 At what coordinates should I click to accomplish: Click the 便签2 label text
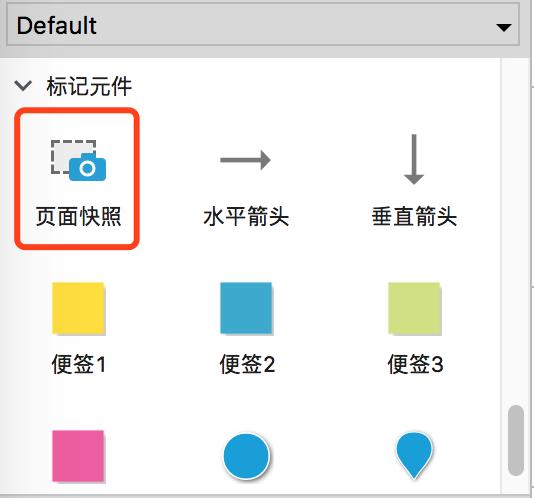(x=247, y=364)
